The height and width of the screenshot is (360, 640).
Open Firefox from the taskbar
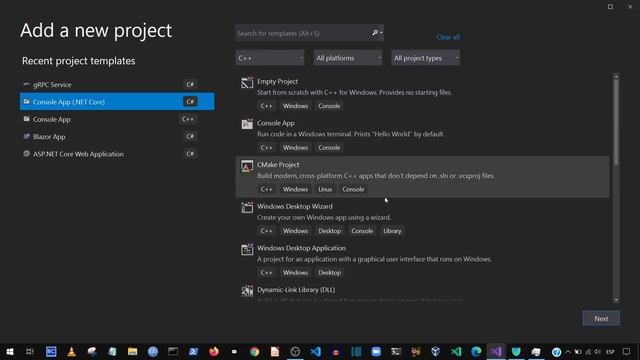(213, 351)
